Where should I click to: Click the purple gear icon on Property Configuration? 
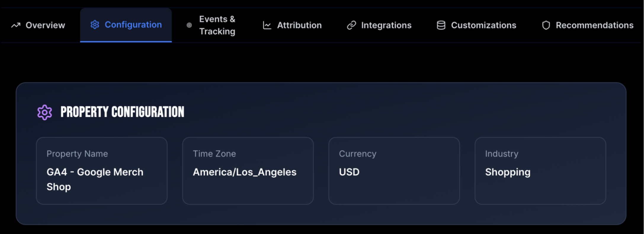44,112
